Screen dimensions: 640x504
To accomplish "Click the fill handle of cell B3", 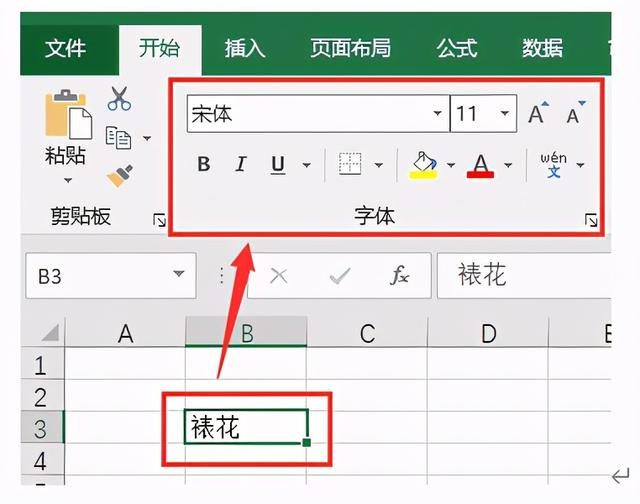I will pos(307,443).
